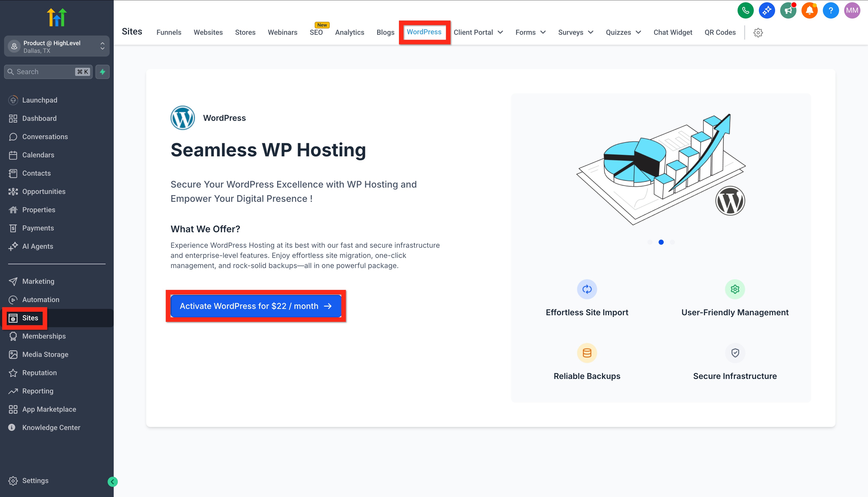868x497 pixels.
Task: Click the green phone dialer icon
Action: 745,11
